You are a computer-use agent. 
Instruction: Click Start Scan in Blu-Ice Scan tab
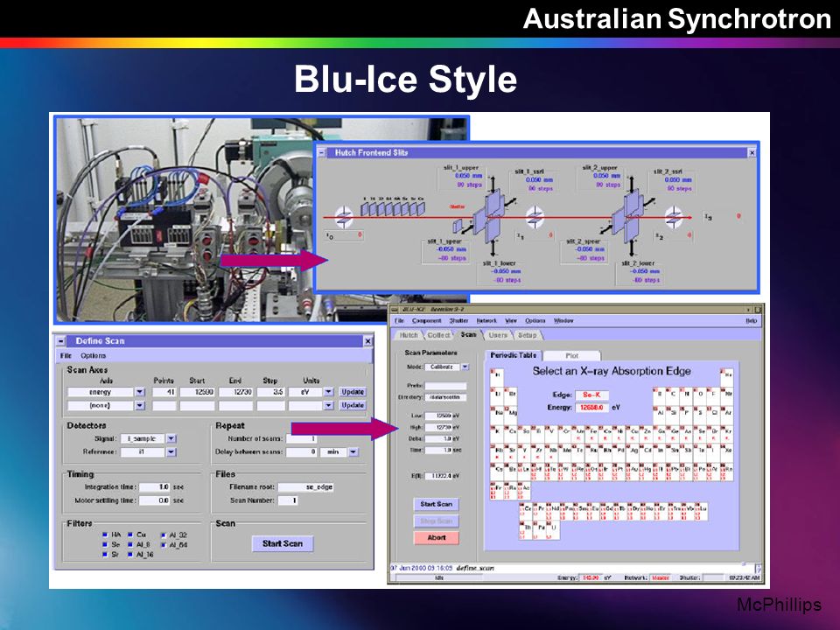click(436, 504)
